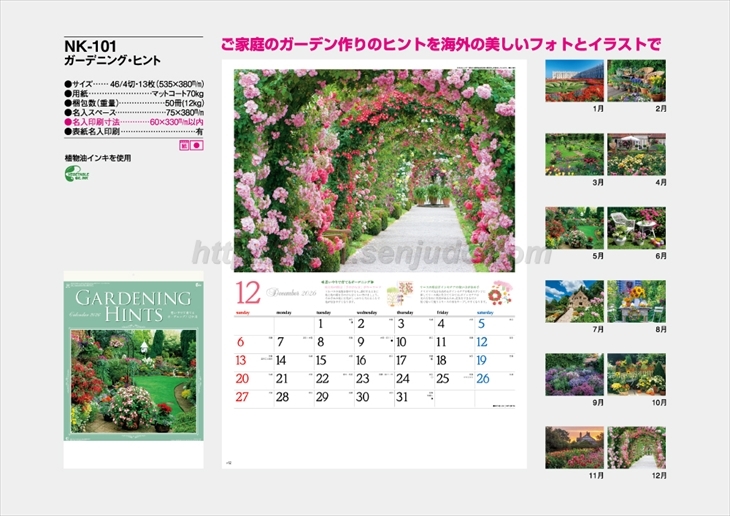
Task: Open the February garden thumbnail
Action: click(x=636, y=81)
